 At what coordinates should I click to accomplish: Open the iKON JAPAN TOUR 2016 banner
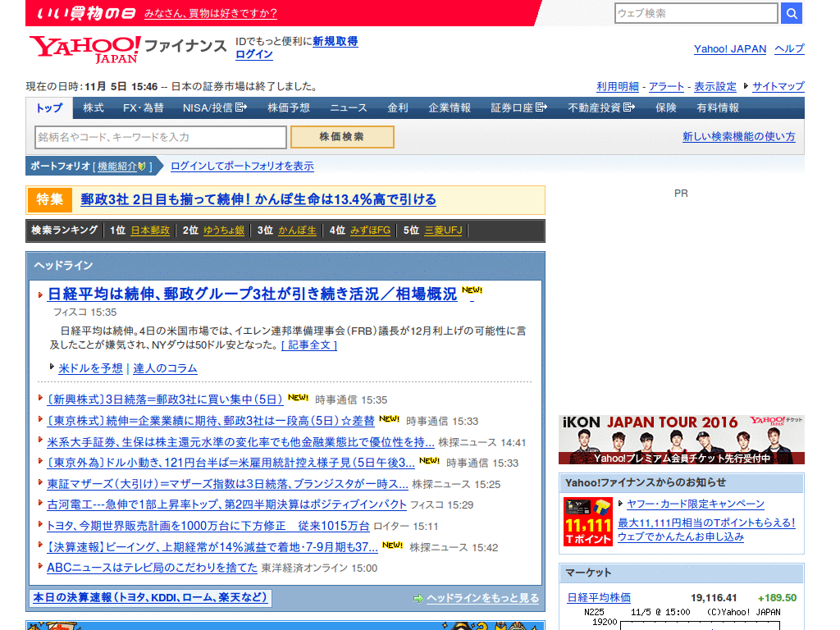(x=681, y=440)
